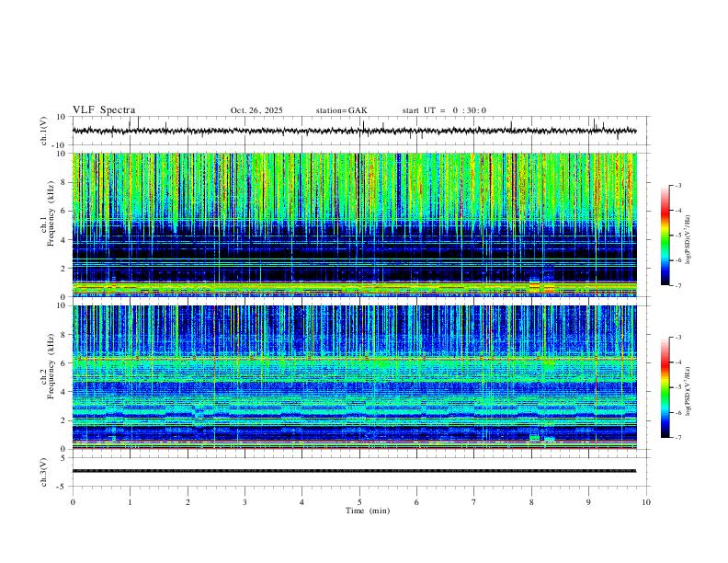Click time axis tick label "8"

[531, 502]
